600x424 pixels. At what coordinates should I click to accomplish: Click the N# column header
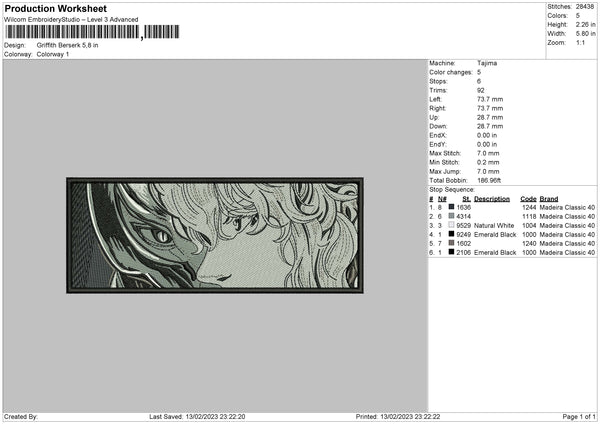click(x=442, y=199)
